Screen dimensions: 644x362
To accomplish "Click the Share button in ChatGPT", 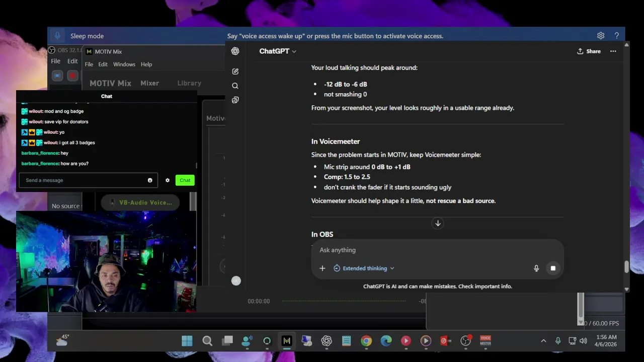I will pyautogui.click(x=589, y=51).
